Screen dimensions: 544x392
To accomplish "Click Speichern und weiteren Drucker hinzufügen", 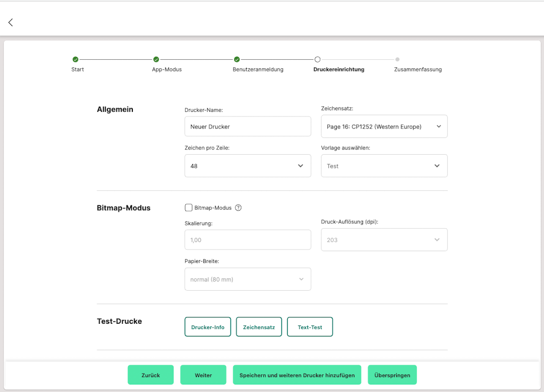I will point(297,375).
